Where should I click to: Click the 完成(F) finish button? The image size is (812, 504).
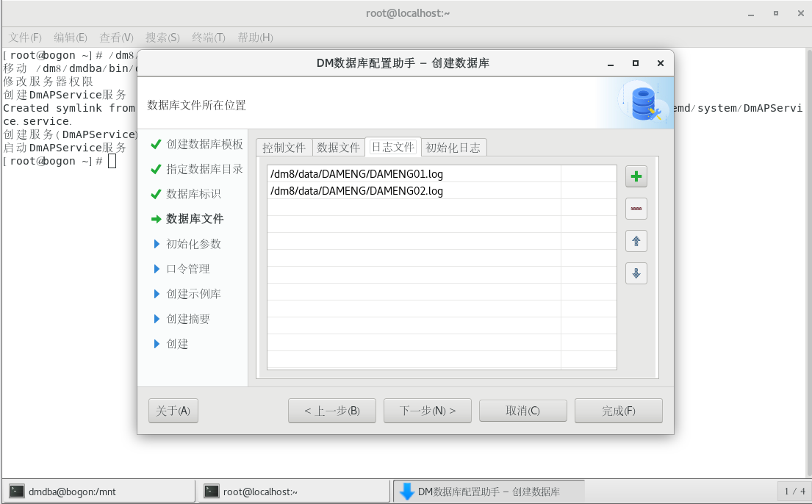[x=618, y=411]
